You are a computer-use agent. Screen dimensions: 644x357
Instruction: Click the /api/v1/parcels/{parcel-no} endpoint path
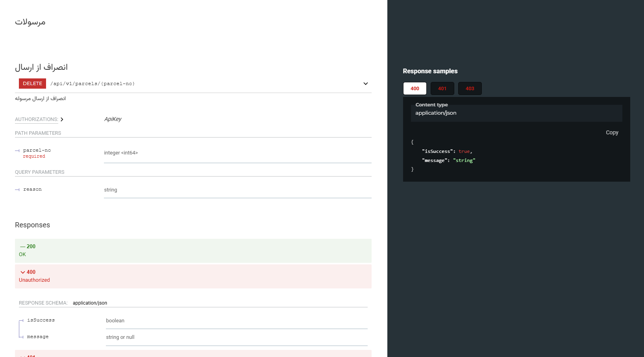(x=93, y=84)
